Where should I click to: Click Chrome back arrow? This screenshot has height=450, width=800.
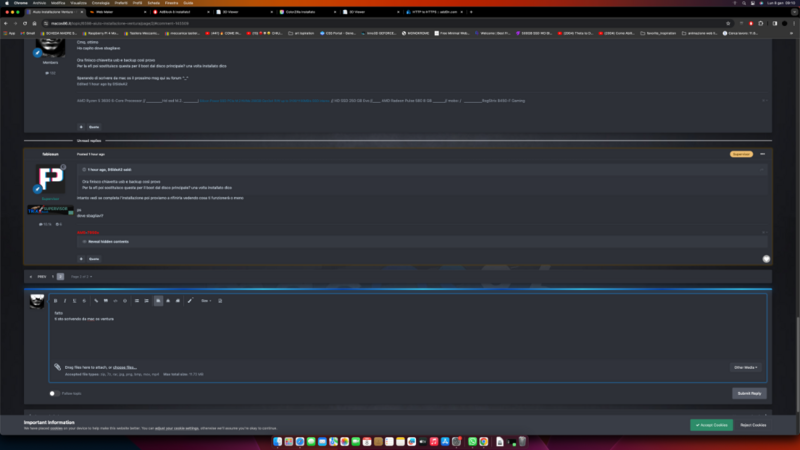[6, 23]
